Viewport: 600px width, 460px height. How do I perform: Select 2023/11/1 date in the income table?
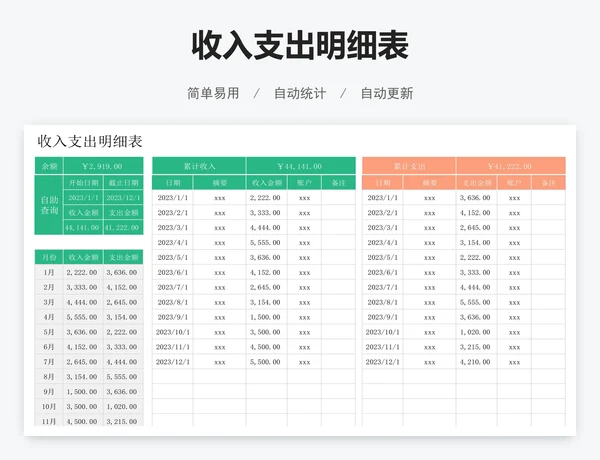click(x=173, y=347)
